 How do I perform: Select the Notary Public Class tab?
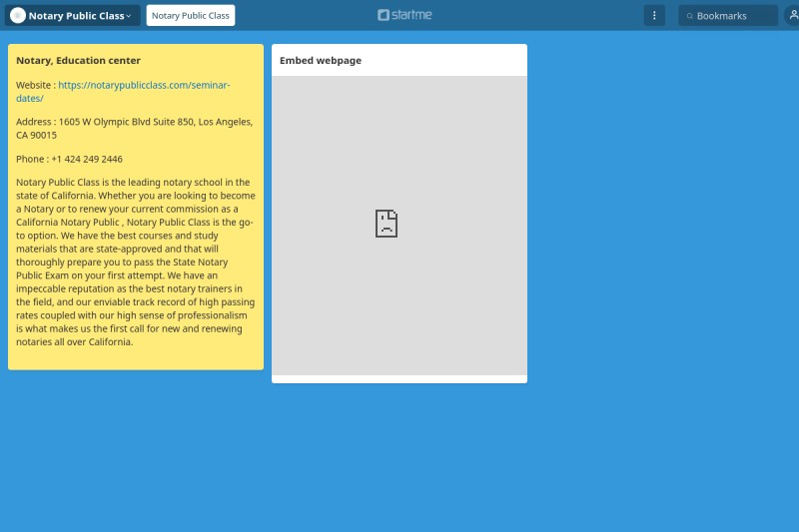[x=191, y=15]
